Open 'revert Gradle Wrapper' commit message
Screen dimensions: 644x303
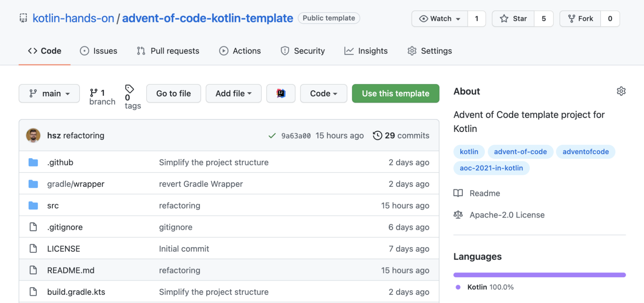[201, 184]
